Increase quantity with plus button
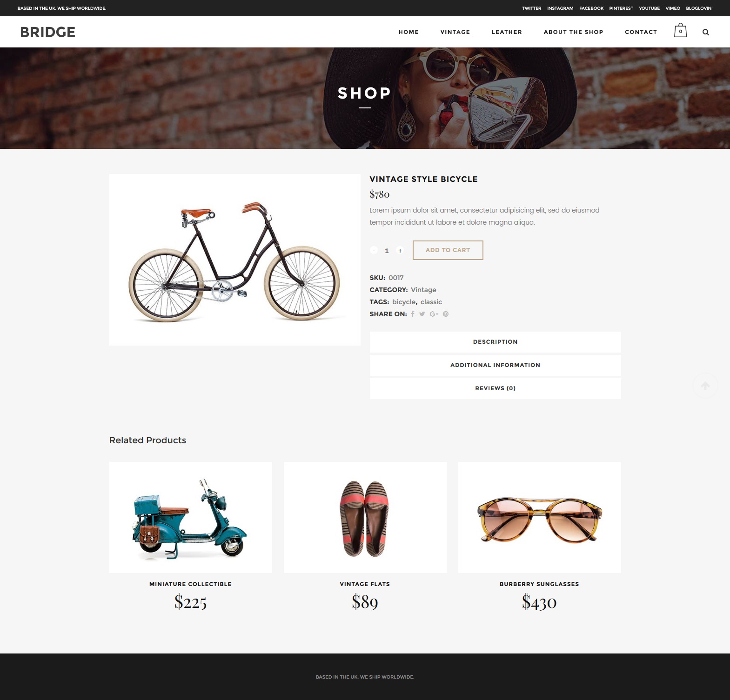 400,250
